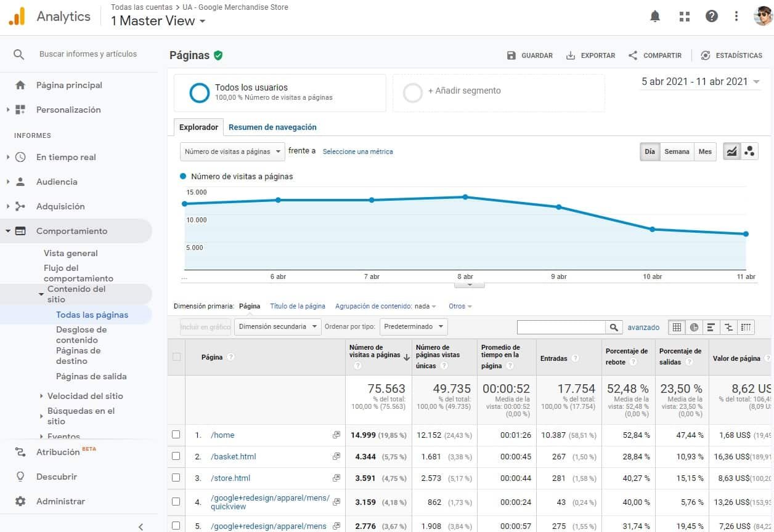Check the apparel/mens/quickview row checkbox

click(176, 502)
